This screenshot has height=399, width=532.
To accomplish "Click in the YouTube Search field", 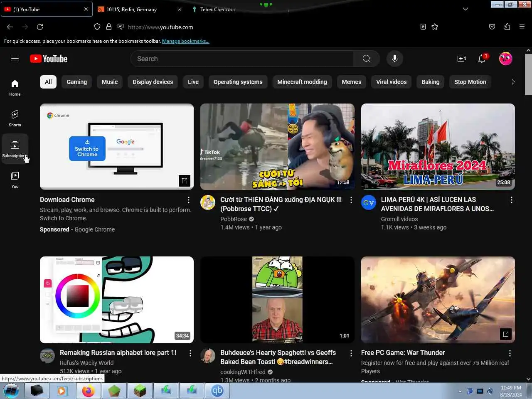I will (x=242, y=59).
